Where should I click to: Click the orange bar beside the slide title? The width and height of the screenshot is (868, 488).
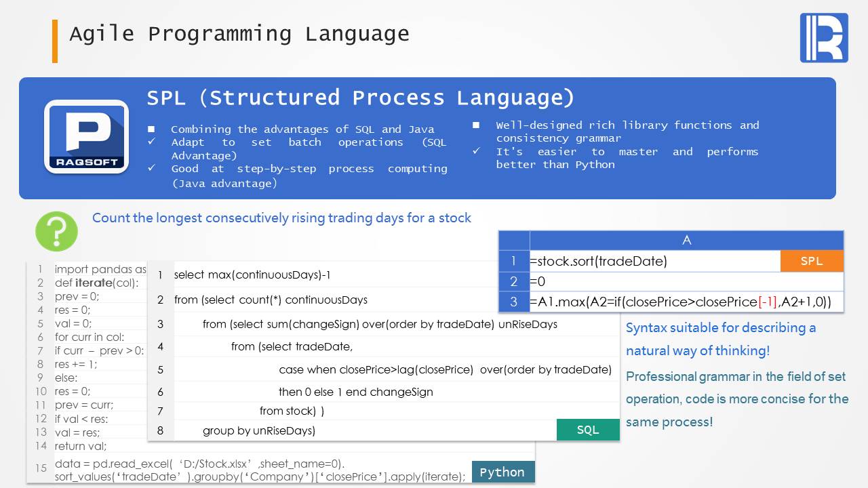click(x=55, y=41)
